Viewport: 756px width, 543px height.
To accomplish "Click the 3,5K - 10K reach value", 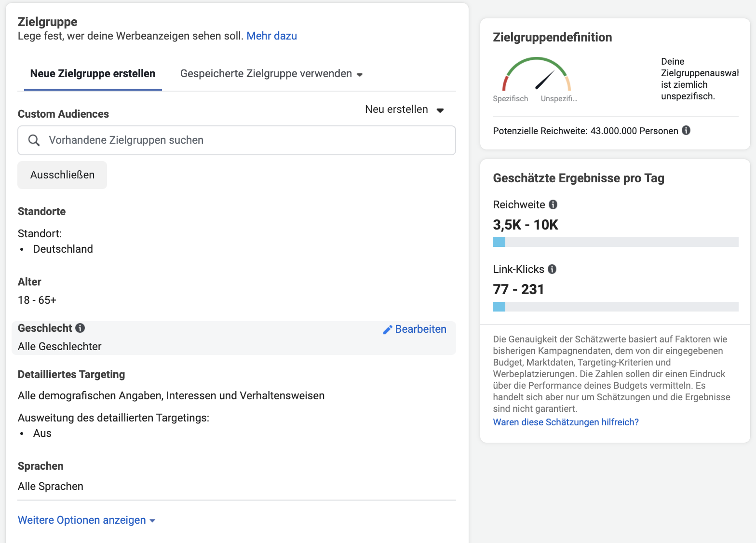I will [526, 225].
